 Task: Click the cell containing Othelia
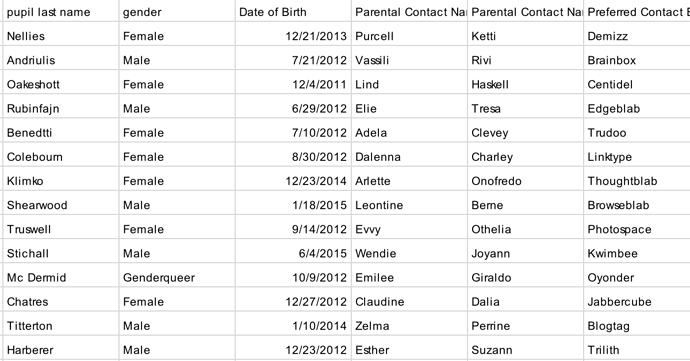point(525,229)
